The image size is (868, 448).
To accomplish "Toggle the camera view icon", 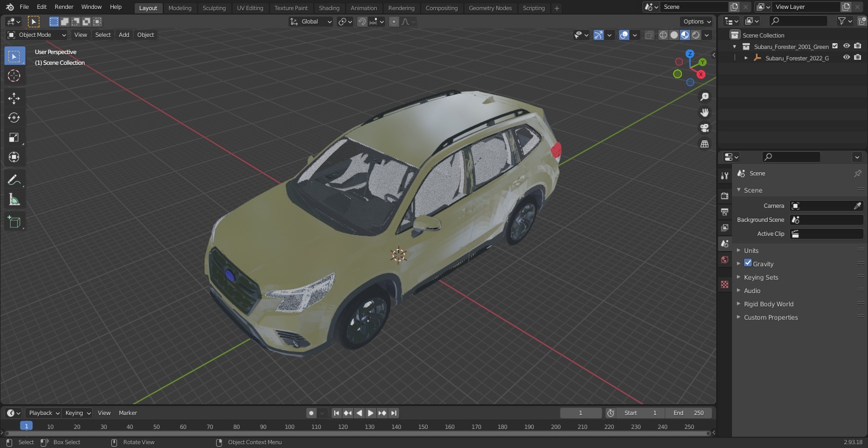I will pyautogui.click(x=705, y=128).
